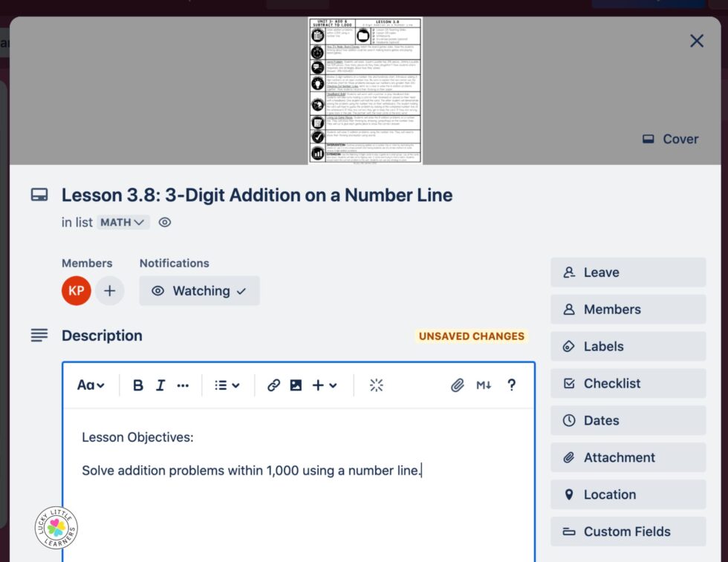Add a member with the plus button
Image resolution: width=728 pixels, height=562 pixels.
(x=110, y=290)
